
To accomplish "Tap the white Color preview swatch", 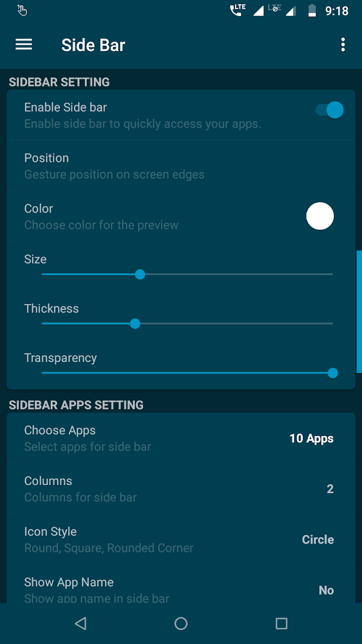I will pyautogui.click(x=320, y=216).
